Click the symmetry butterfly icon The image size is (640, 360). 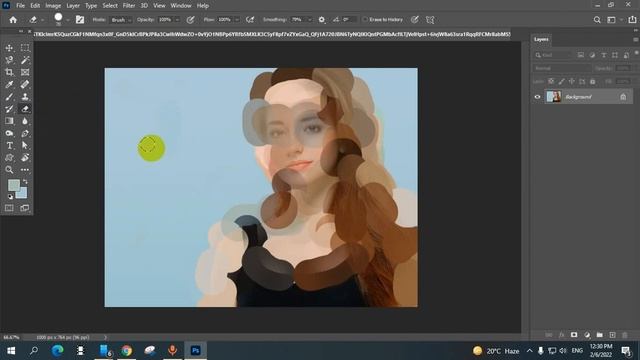(430, 20)
